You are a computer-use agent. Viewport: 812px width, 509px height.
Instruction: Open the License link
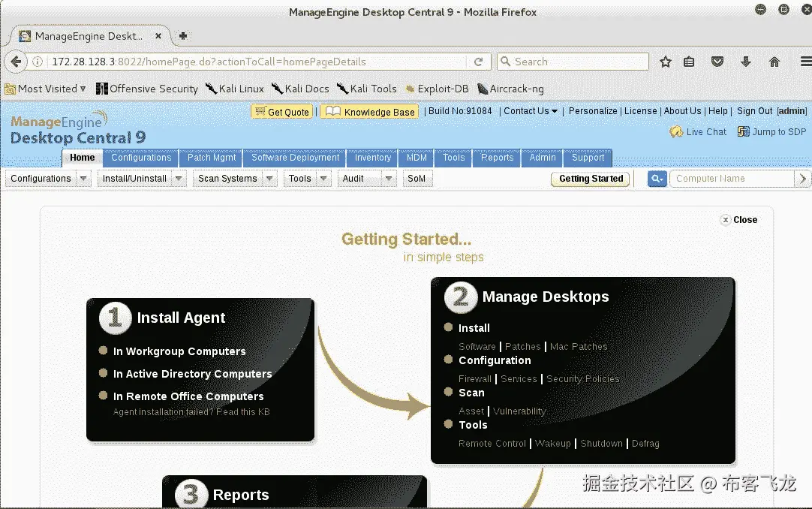coord(641,111)
